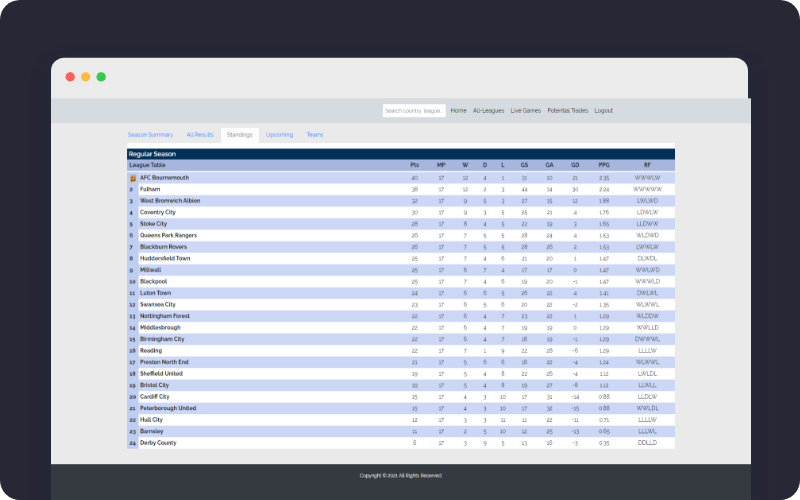This screenshot has height=500, width=800.
Task: Switch to the Season Summary tab
Action: coord(150,134)
